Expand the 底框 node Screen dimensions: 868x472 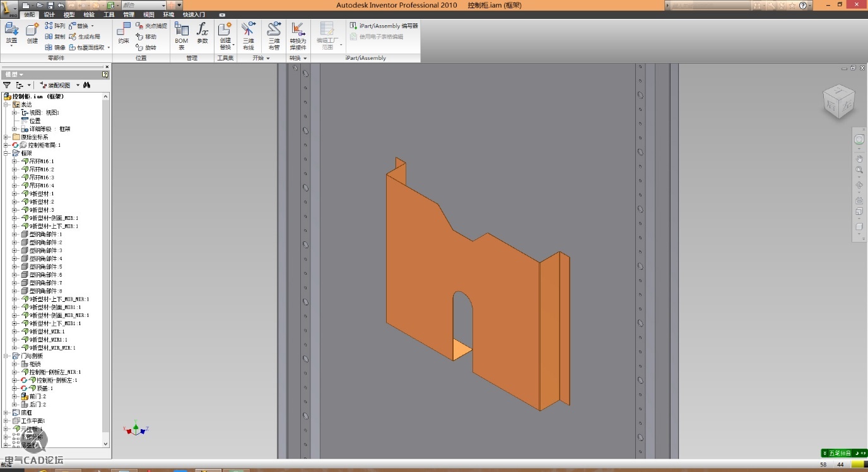click(6, 413)
